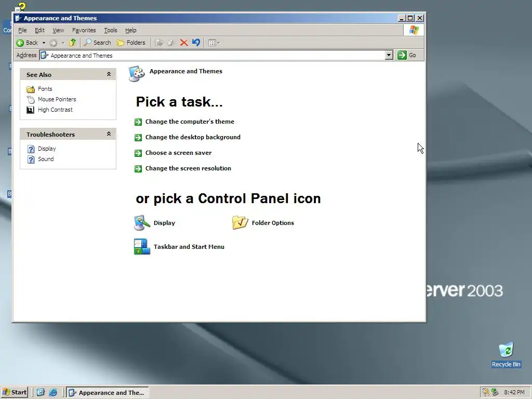Click the green Go button
Screen dimensions: 532x399
[407, 55]
